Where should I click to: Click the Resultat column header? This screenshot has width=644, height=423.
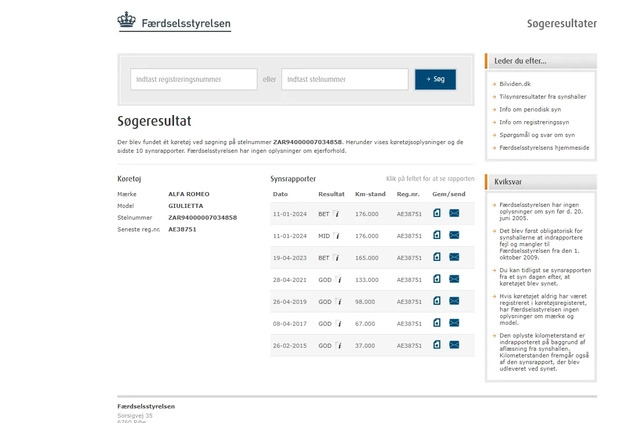(x=331, y=194)
